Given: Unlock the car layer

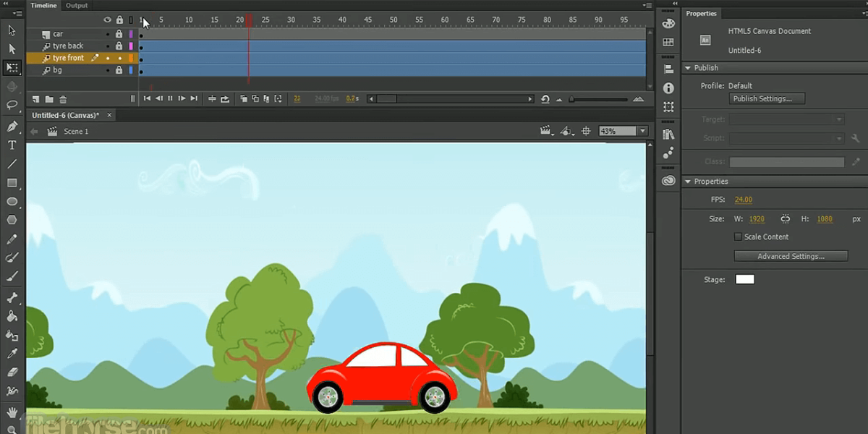Looking at the screenshot, I should click(119, 34).
